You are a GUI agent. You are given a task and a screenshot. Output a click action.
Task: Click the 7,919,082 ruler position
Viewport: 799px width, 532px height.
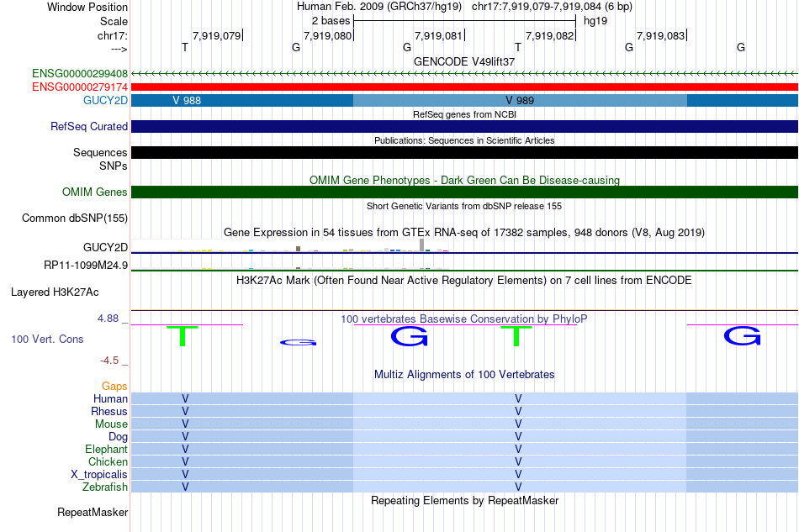[x=550, y=35]
